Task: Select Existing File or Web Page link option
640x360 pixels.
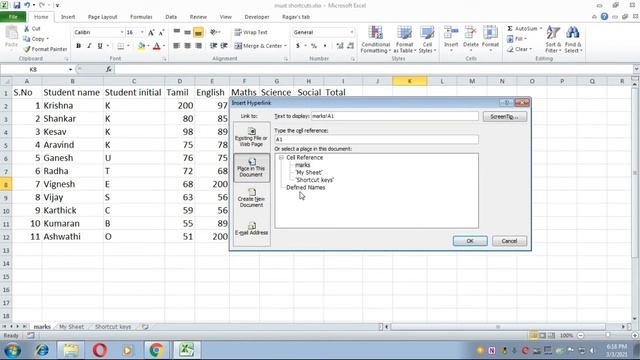Action: (x=251, y=137)
